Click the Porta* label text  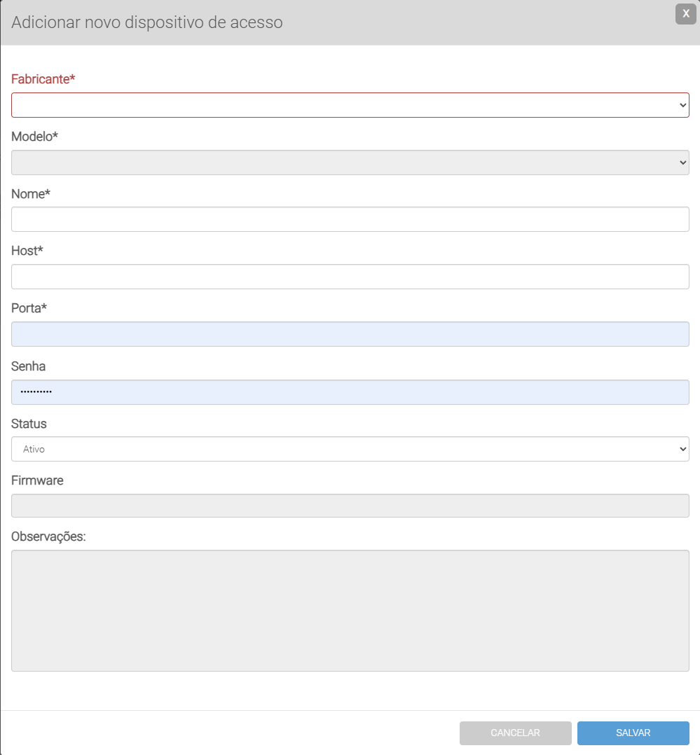29,308
